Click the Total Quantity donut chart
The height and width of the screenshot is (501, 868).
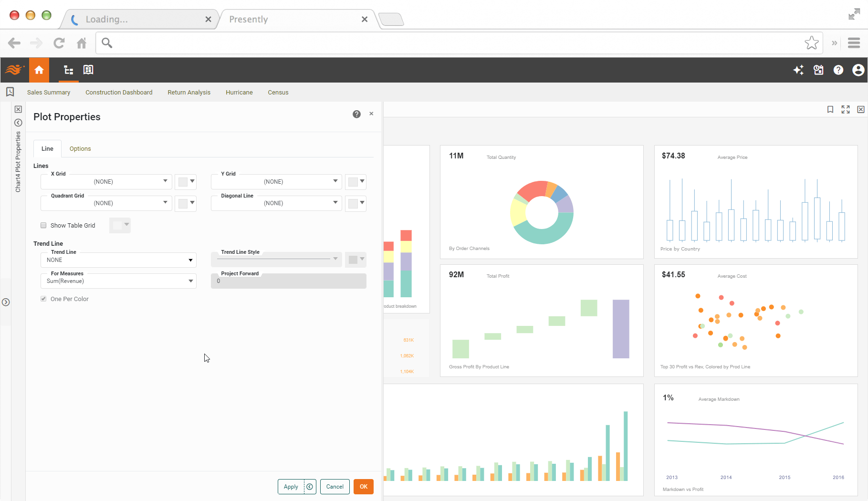click(542, 212)
